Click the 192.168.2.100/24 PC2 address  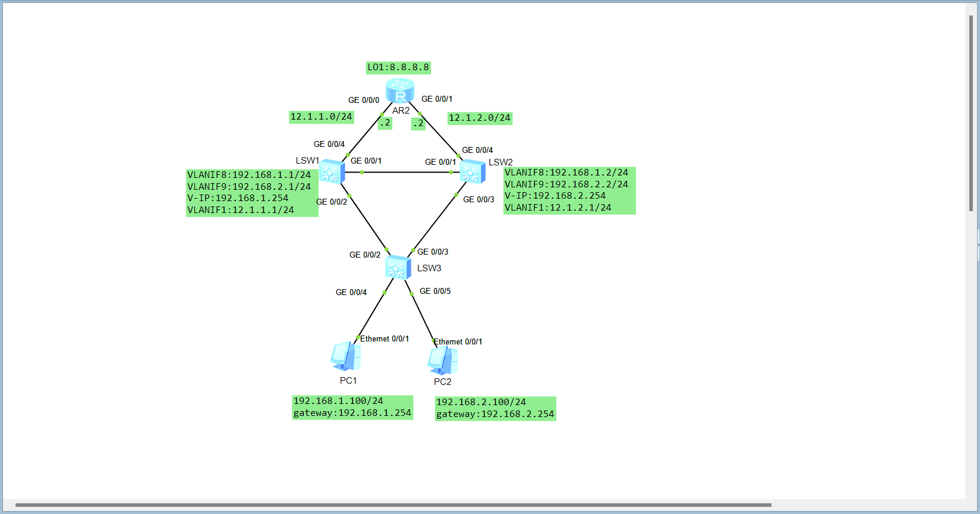pyautogui.click(x=481, y=402)
